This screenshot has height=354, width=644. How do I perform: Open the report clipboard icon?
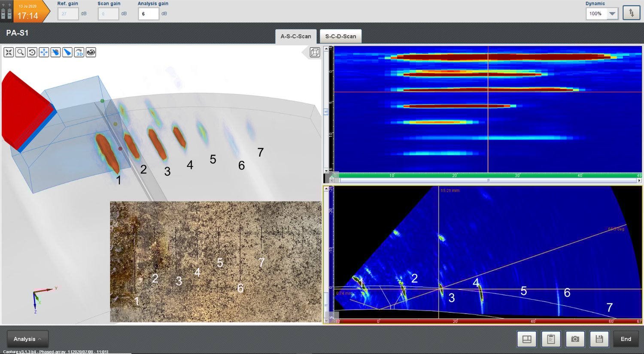pyautogui.click(x=551, y=339)
